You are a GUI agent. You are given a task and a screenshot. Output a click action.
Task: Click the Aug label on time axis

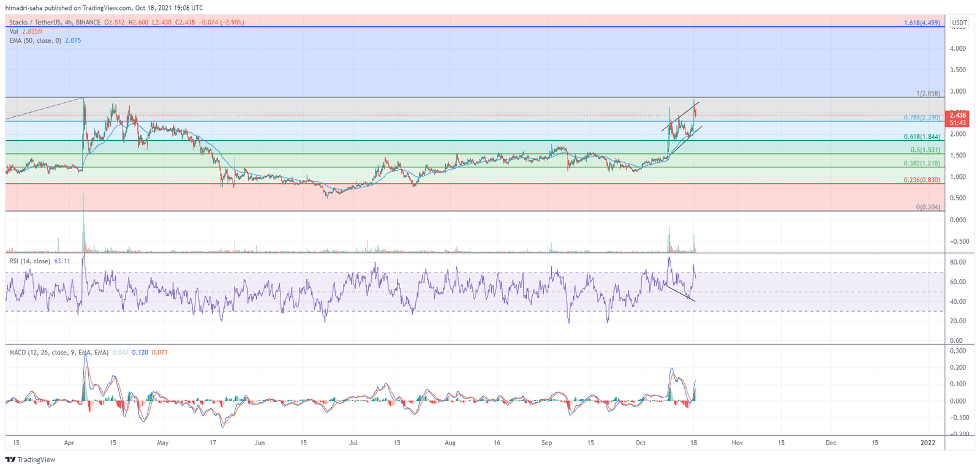[450, 443]
